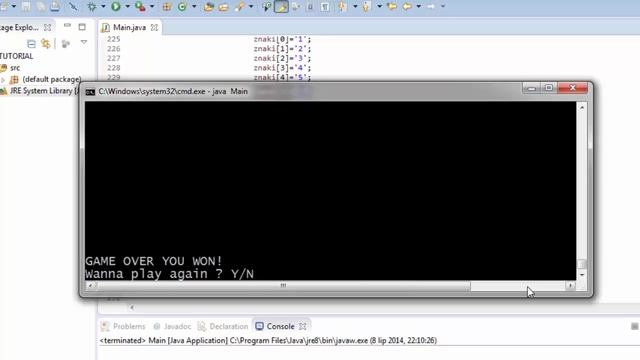This screenshot has width=640, height=360.
Task: Create a new Java class icon
Action: pos(182,6)
